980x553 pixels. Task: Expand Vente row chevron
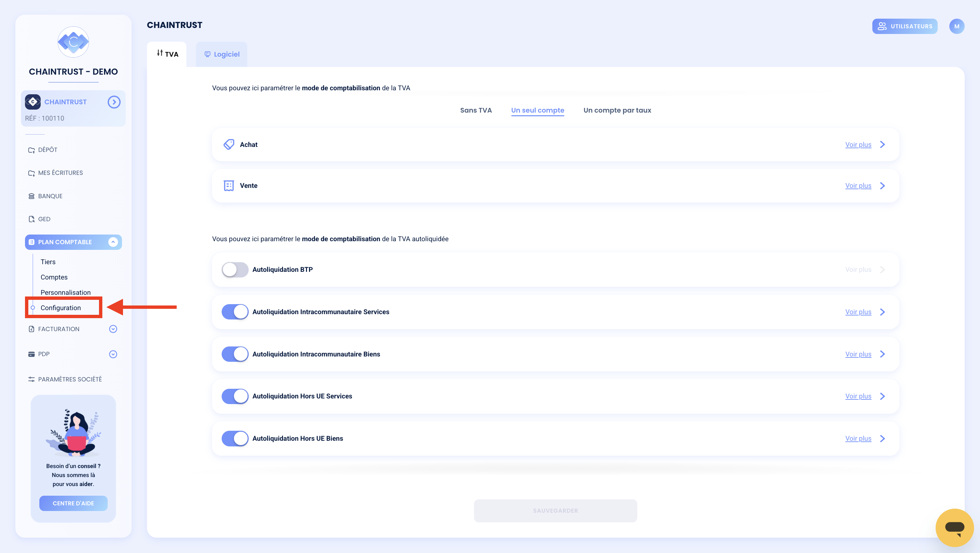883,186
